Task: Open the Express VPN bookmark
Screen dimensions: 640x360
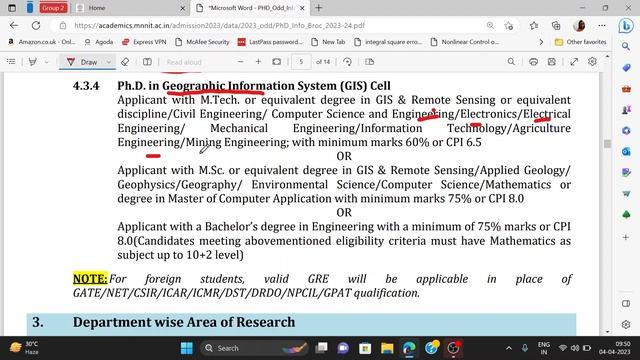Action: (x=144, y=42)
